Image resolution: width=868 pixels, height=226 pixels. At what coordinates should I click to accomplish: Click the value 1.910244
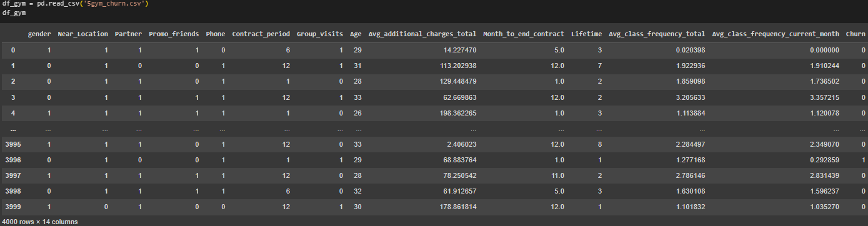[824, 66]
